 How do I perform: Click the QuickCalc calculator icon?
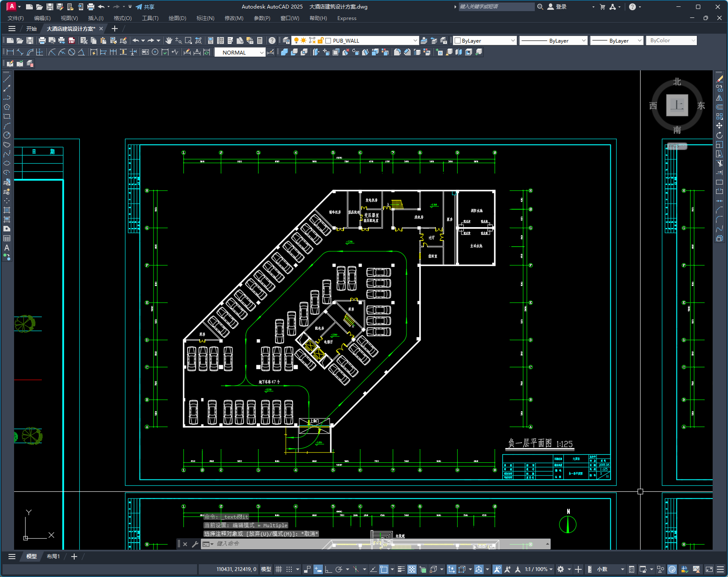coord(260,40)
